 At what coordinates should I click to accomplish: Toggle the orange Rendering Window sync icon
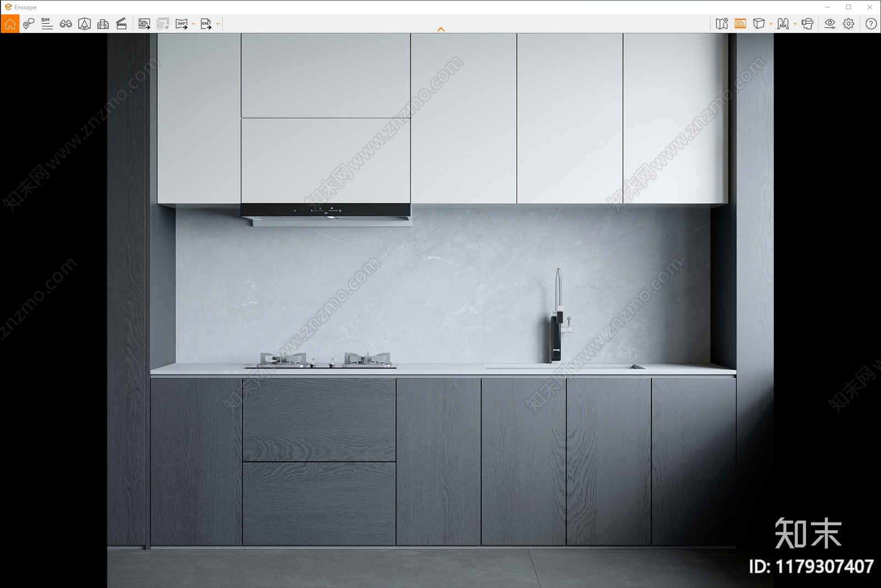740,24
